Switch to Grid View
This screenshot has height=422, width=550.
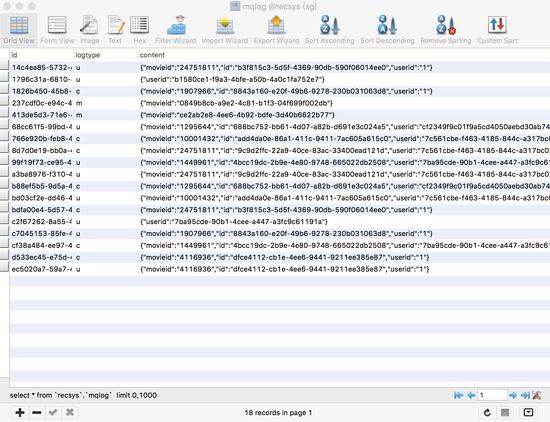[x=19, y=30]
